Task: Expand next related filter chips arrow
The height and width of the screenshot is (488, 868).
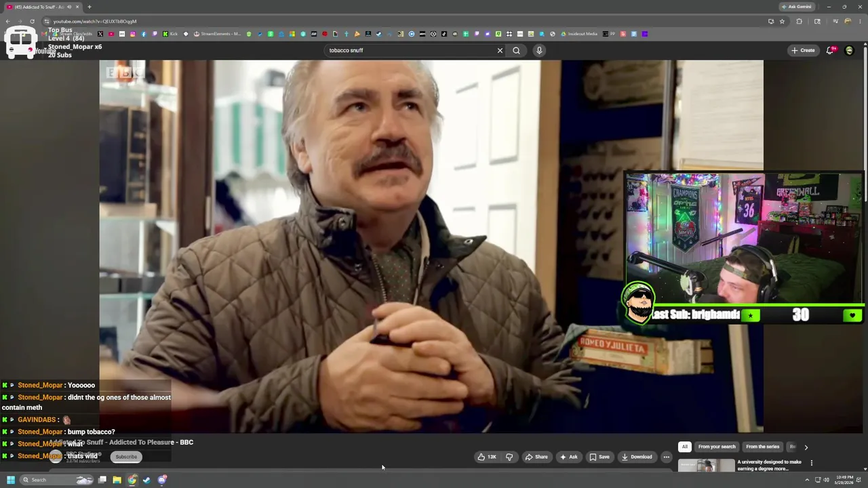Action: click(x=806, y=447)
